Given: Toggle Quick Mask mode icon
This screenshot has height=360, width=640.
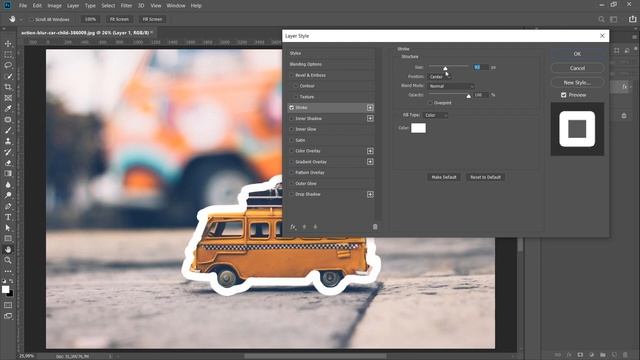Looking at the screenshot, I should point(8,305).
